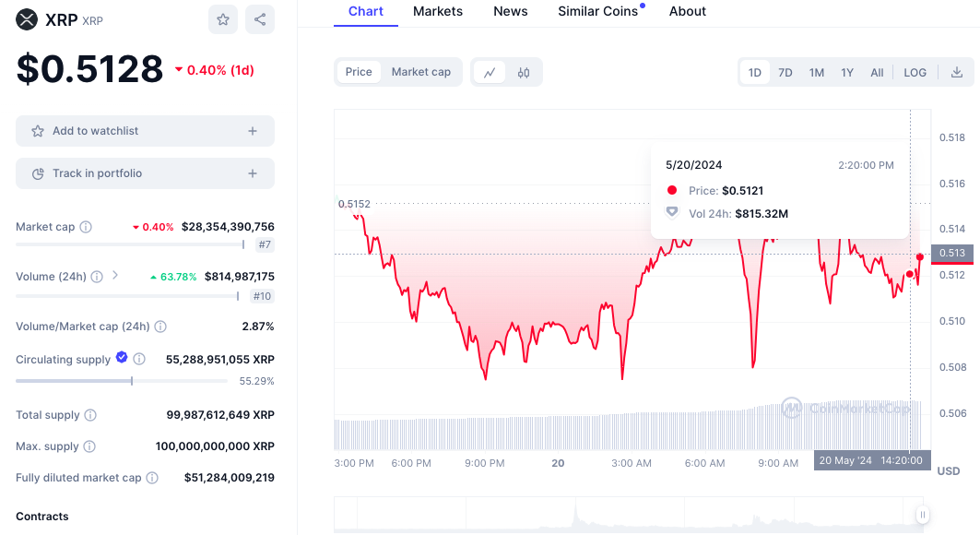Download the chart using the download icon

[x=957, y=71]
